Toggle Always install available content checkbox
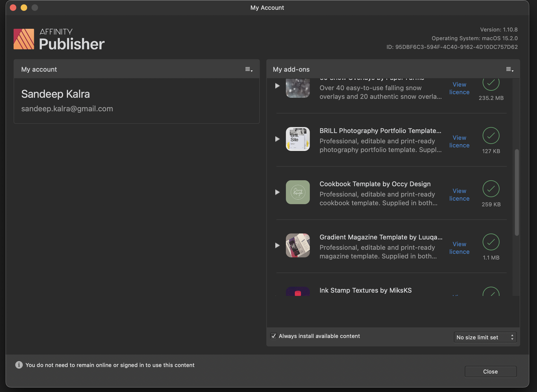Viewport: 537px width, 392px height. click(274, 336)
